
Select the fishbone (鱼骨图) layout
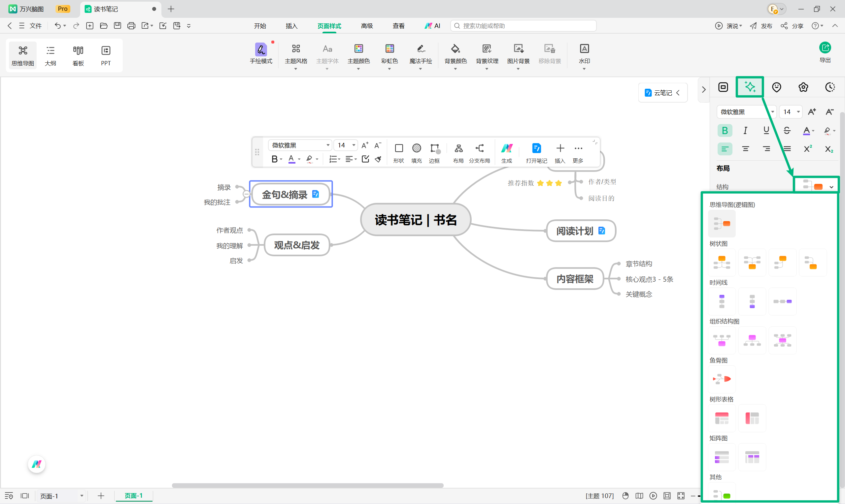(722, 379)
